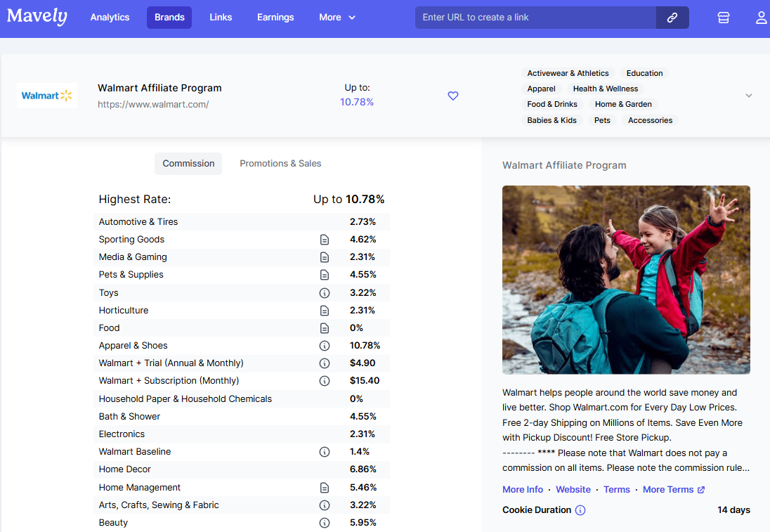
Task: Open the More Terms link
Action: (x=668, y=490)
